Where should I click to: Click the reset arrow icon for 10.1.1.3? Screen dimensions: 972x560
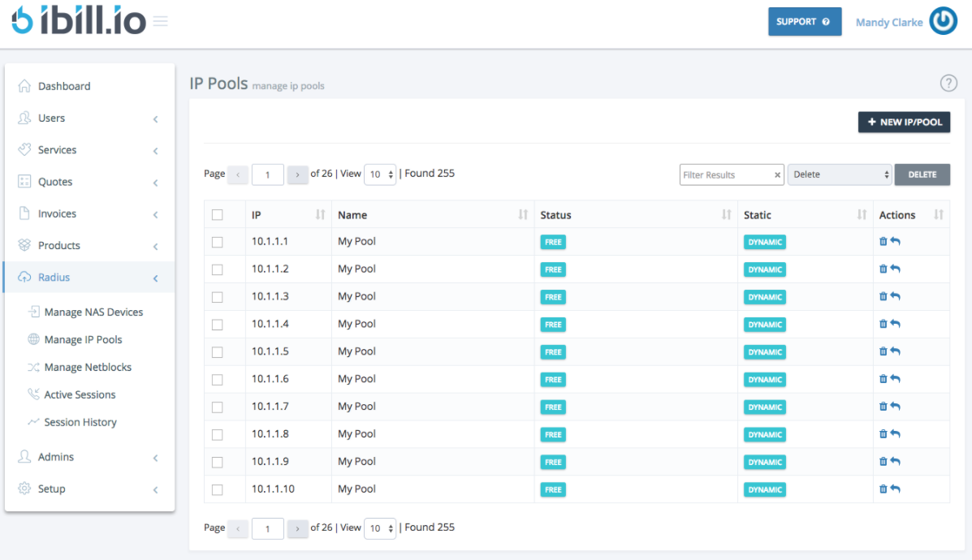896,296
